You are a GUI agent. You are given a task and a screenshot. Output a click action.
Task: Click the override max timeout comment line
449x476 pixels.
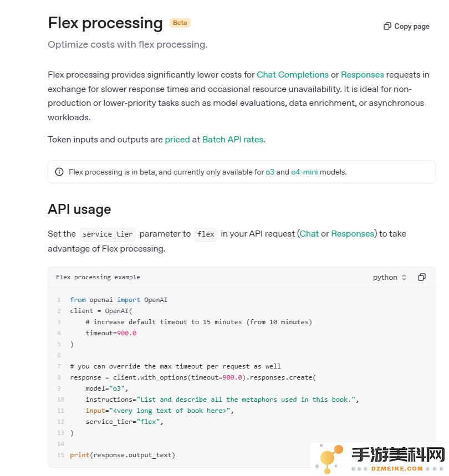pos(176,366)
